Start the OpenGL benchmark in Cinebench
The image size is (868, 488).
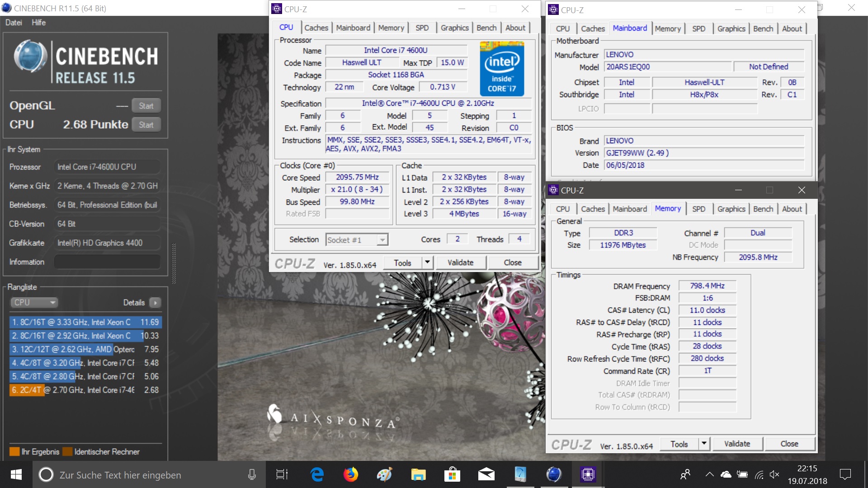click(x=146, y=106)
